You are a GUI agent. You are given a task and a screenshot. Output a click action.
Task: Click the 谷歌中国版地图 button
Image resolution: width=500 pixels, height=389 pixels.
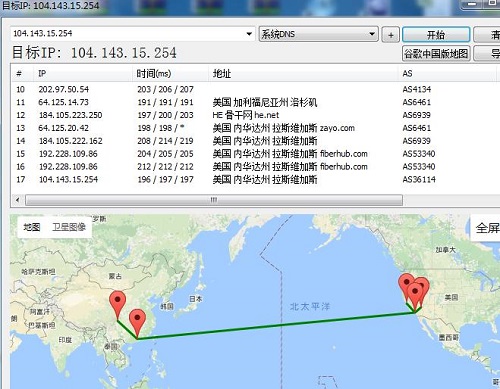click(436, 53)
